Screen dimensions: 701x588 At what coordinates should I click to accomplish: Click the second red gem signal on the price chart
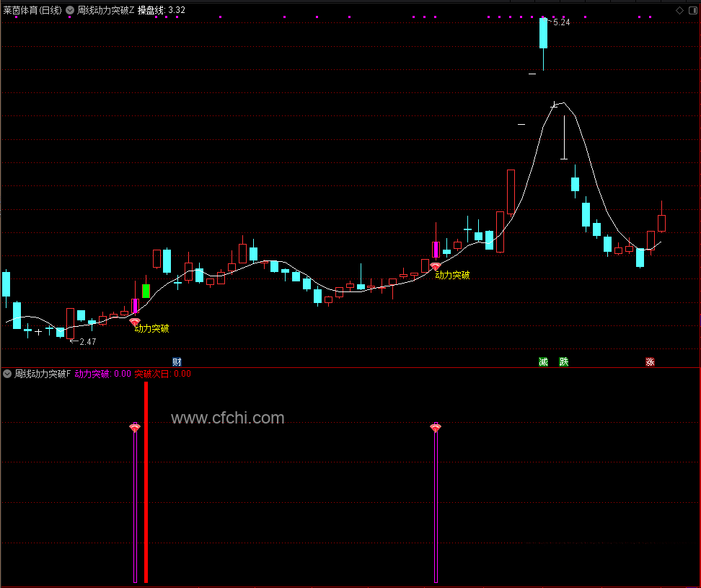(x=436, y=266)
